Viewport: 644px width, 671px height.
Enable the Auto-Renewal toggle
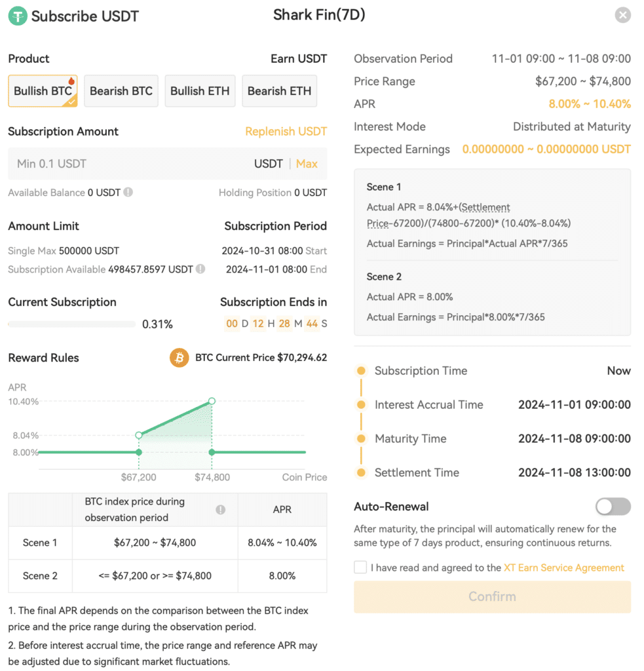pos(613,507)
